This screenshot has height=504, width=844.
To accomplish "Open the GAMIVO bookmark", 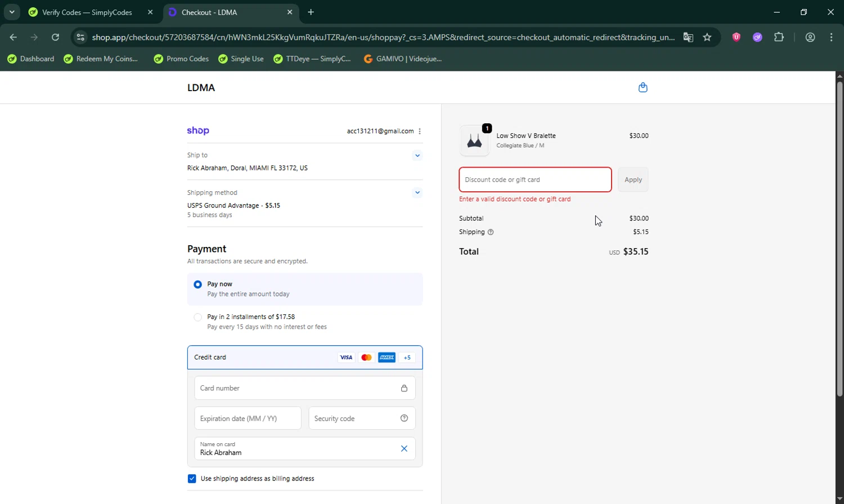I will click(403, 58).
